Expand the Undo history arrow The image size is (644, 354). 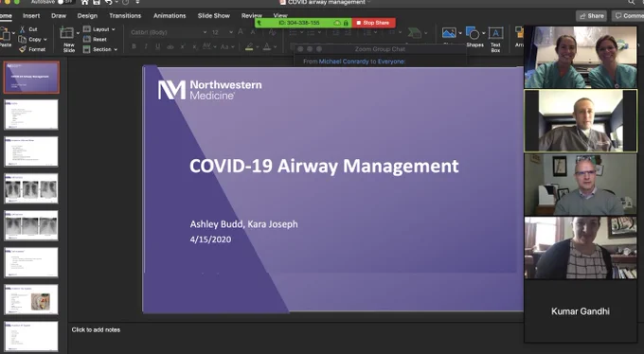(x=116, y=3)
